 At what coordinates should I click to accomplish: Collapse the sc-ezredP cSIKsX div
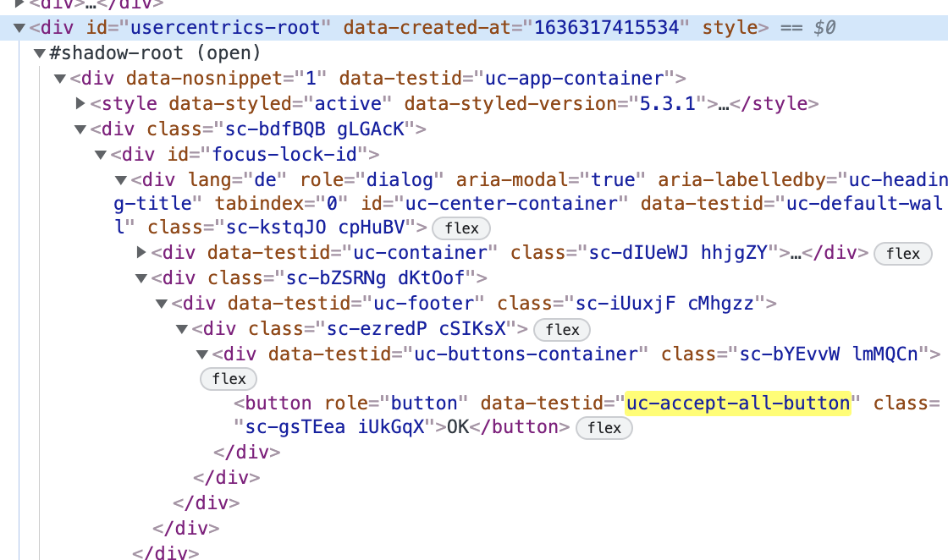[x=182, y=328]
